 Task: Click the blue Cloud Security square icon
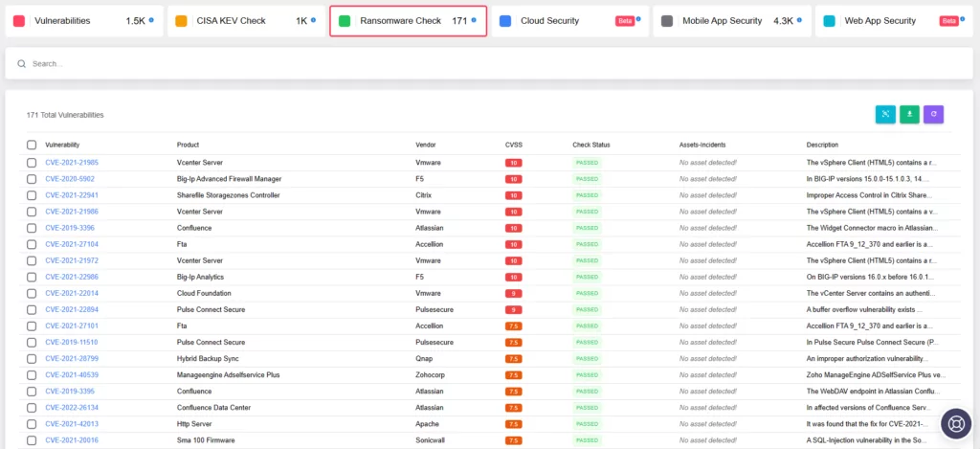[x=505, y=21]
